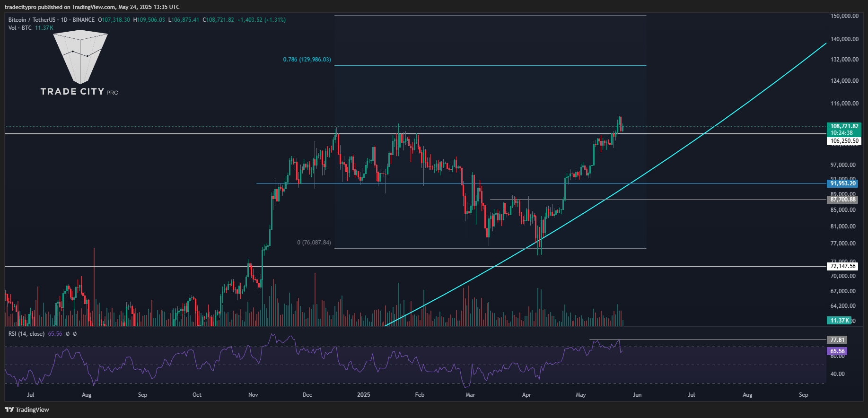Screen dimensions: 868x418
Task: Click the 124,000.00 price axis label
Action: 844,81
